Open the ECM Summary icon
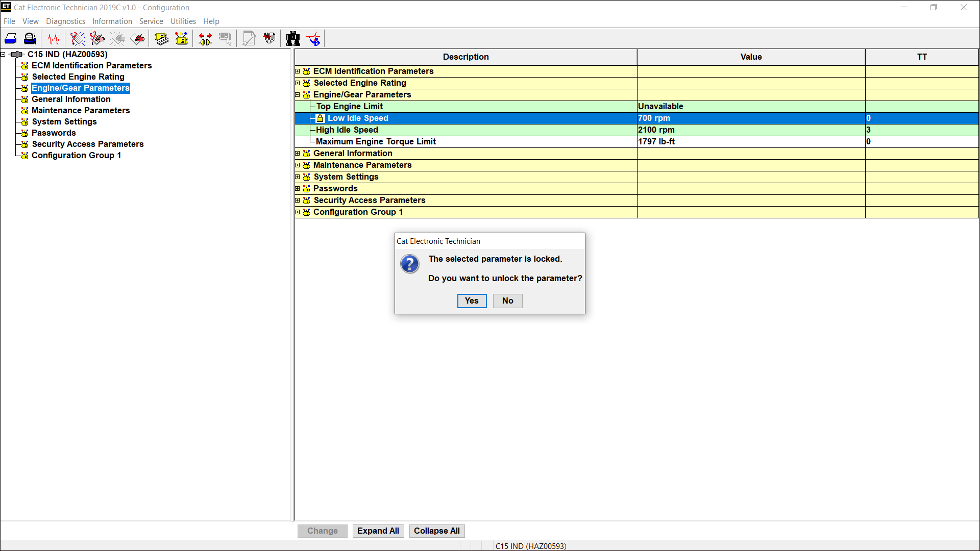Viewport: 980px width, 551px height. 161,39
